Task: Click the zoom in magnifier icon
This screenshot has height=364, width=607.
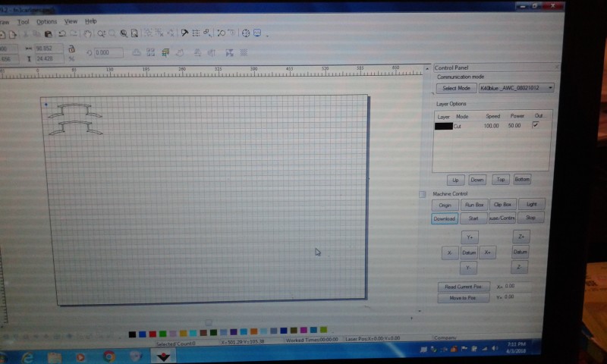Action: (101, 33)
